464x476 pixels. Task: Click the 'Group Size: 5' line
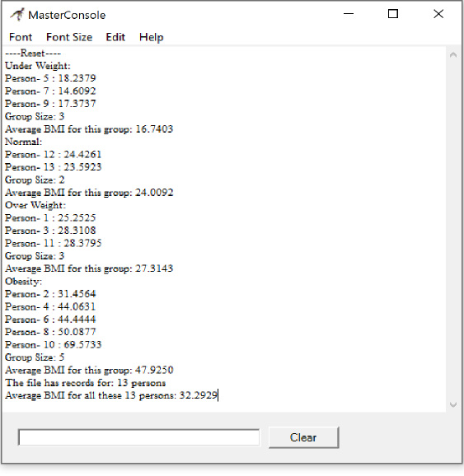point(35,357)
